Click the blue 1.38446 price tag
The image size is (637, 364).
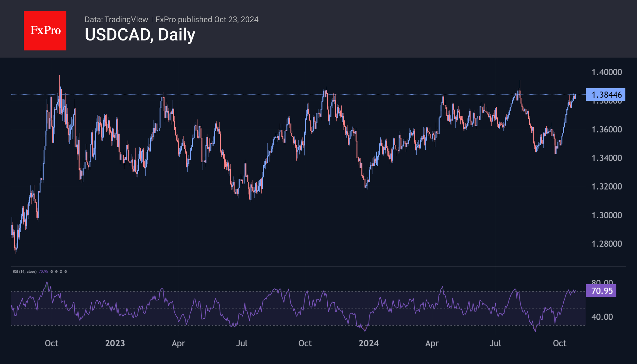[x=605, y=95]
